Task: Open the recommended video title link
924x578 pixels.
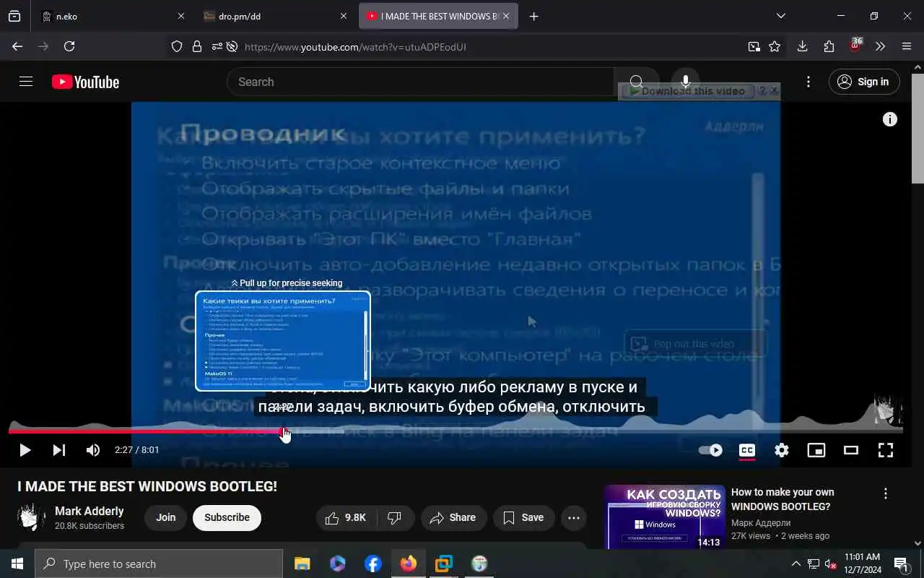Action: tap(783, 499)
